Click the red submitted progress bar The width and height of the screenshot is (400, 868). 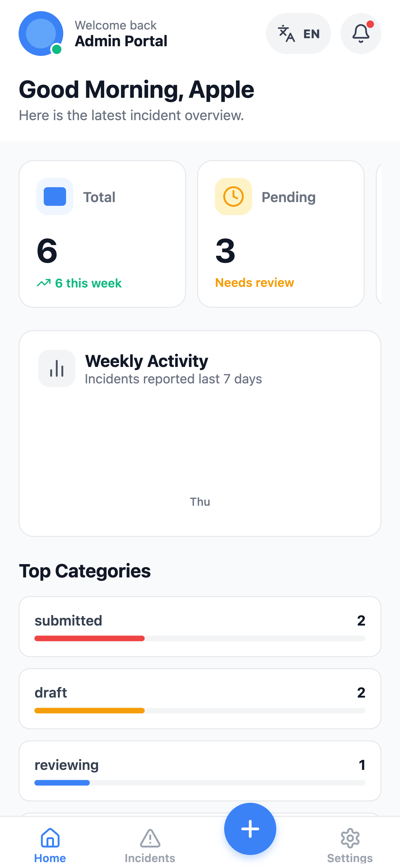(90, 638)
